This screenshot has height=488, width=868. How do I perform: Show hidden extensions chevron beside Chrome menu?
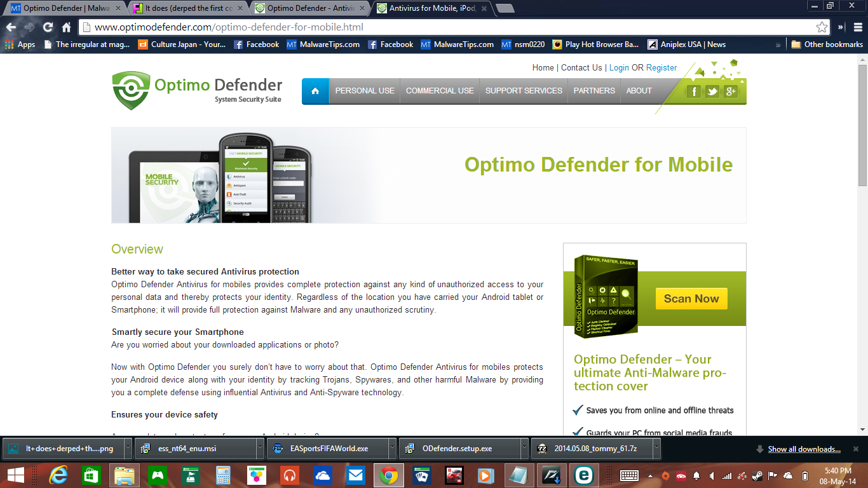[841, 27]
